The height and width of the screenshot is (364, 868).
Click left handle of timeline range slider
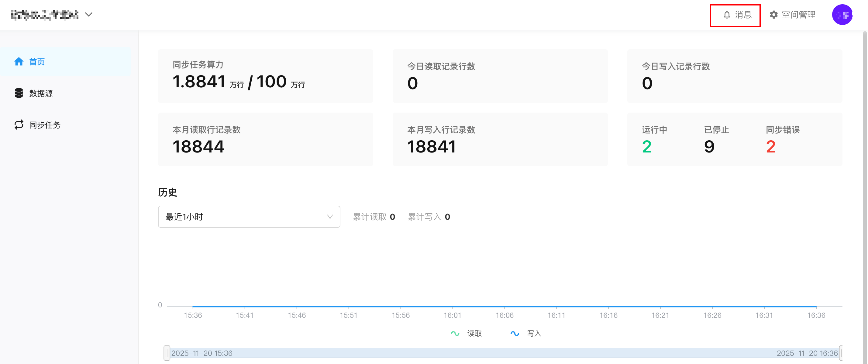coord(167,353)
